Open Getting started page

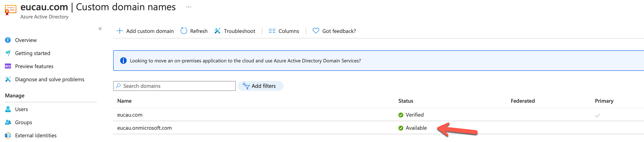[32, 53]
